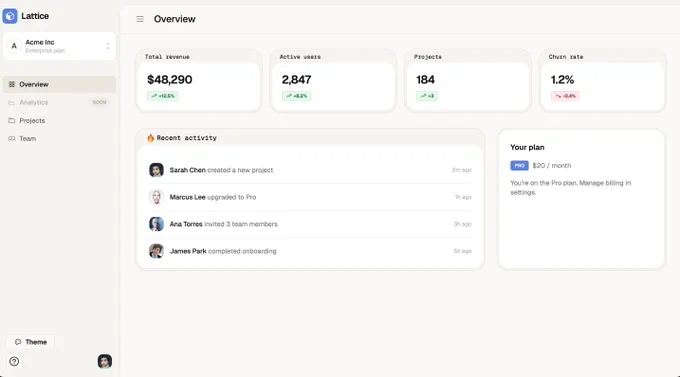This screenshot has height=377, width=680.
Task: Click the Churn rate card label
Action: (x=566, y=57)
